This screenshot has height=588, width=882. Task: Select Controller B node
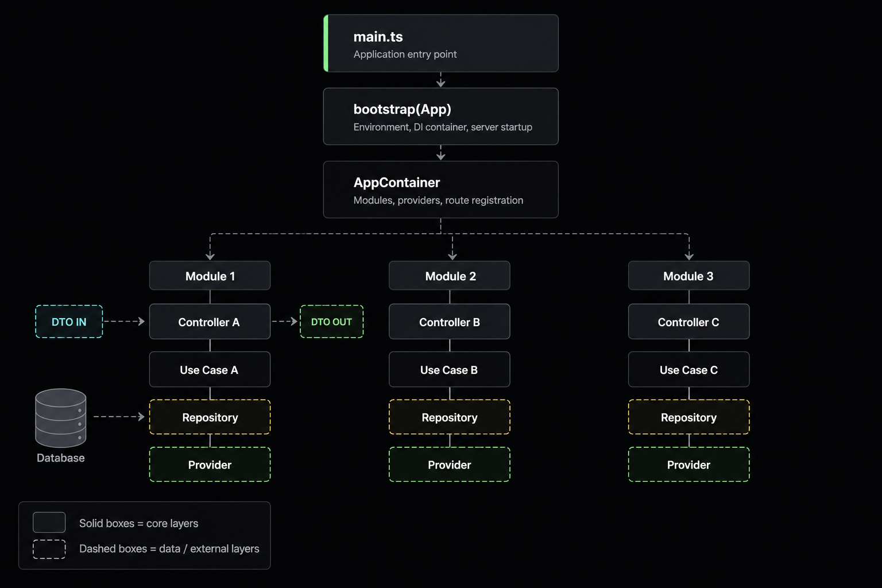click(x=450, y=322)
